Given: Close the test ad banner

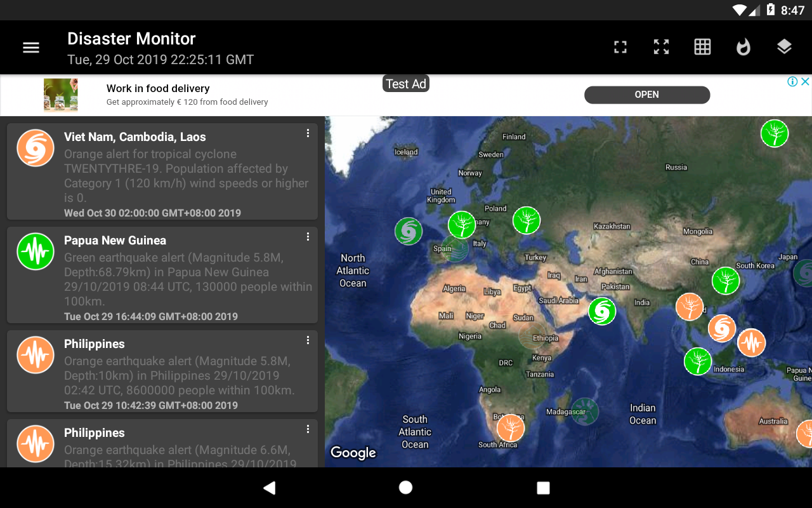Looking at the screenshot, I should (x=805, y=81).
